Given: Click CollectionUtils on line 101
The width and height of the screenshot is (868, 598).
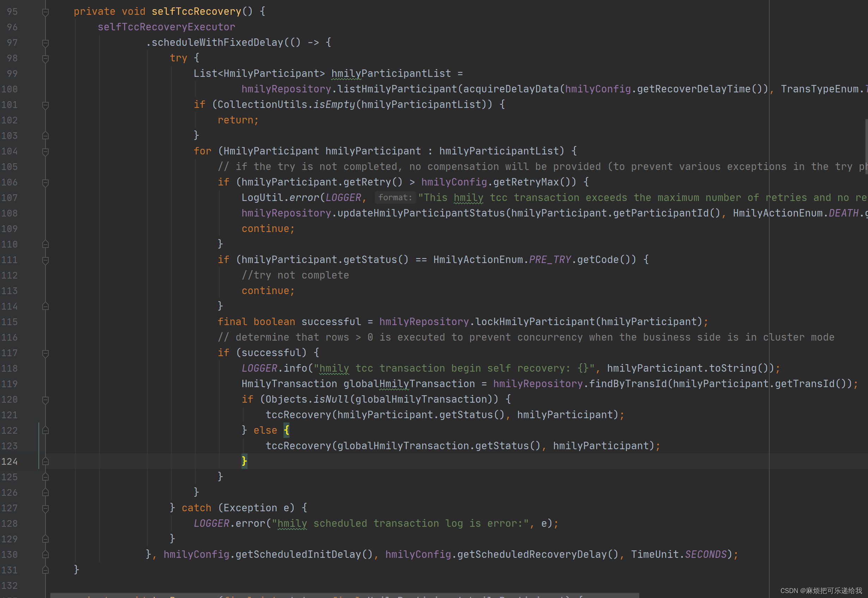Looking at the screenshot, I should pyautogui.click(x=262, y=104).
